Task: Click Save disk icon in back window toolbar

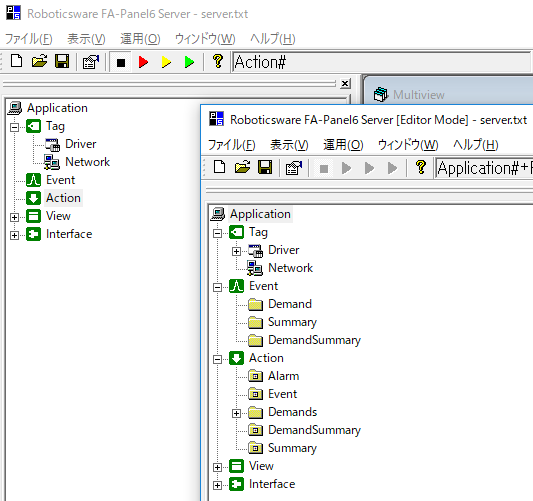Action: (x=62, y=62)
